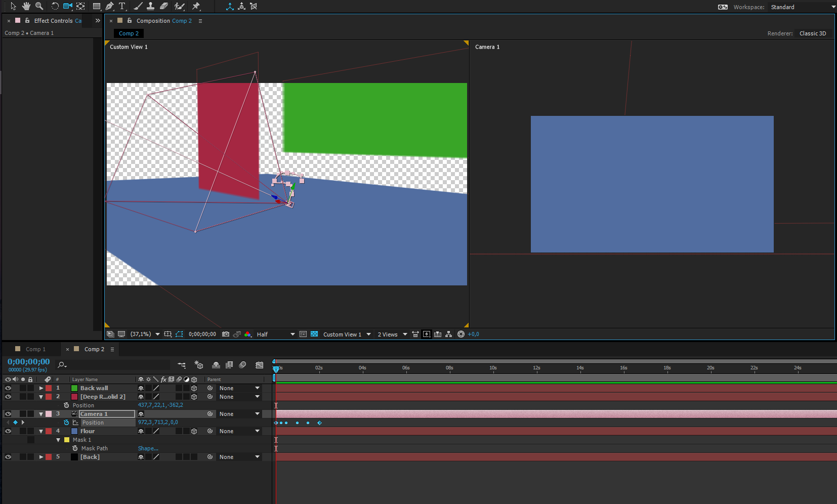Open the Custom View 1 dropdown
Image resolution: width=837 pixels, height=504 pixels.
347,334
